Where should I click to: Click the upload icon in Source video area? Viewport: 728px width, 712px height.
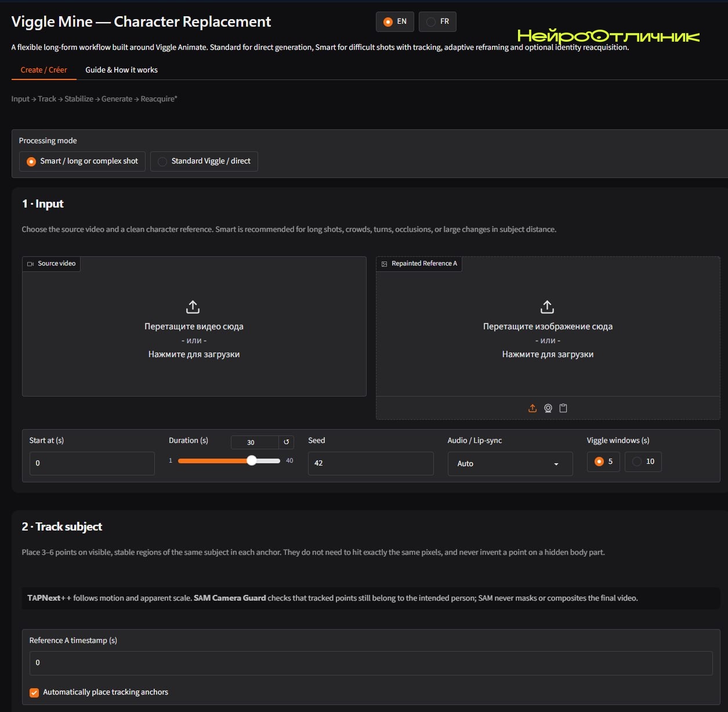tap(193, 307)
